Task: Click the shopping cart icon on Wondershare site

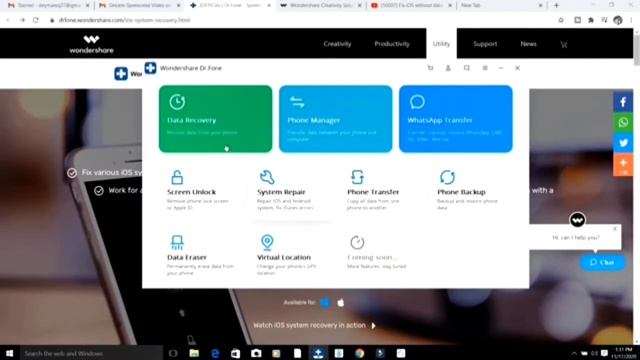Action: 564,44
